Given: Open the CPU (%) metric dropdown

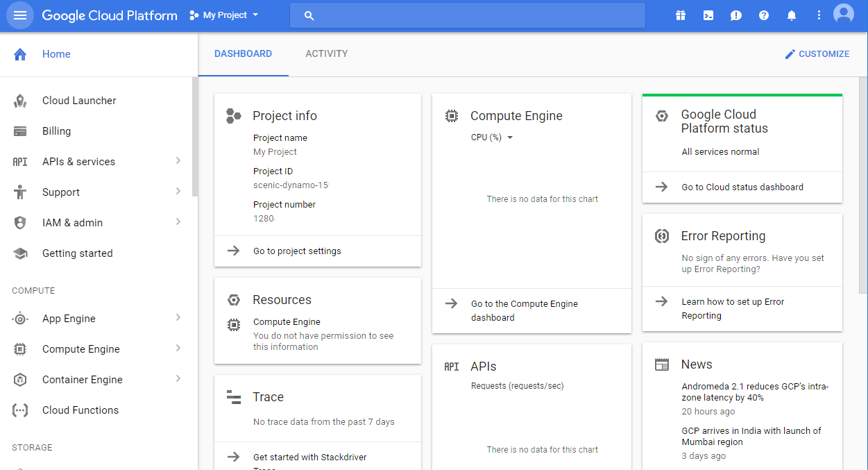Looking at the screenshot, I should tap(493, 137).
